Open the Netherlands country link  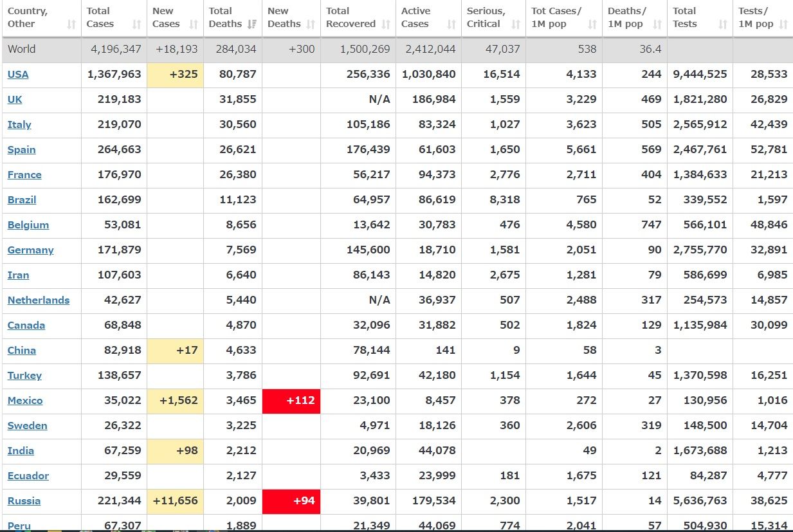[39, 300]
